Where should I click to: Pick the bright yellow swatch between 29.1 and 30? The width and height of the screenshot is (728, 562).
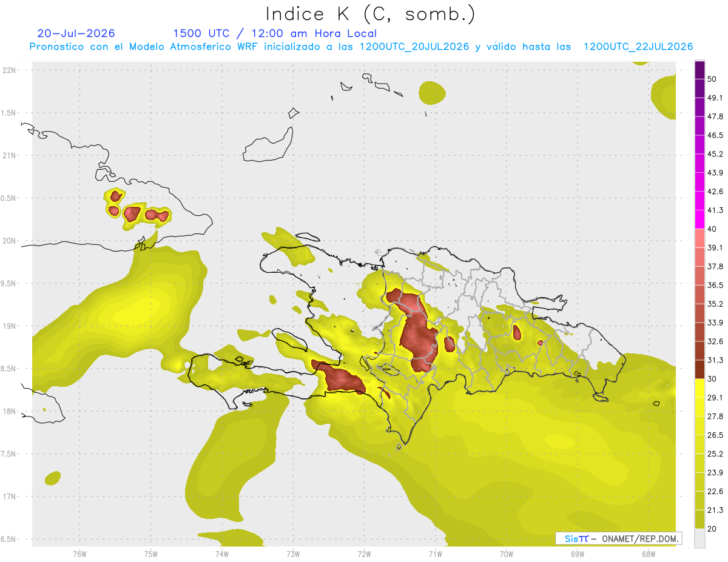click(699, 389)
